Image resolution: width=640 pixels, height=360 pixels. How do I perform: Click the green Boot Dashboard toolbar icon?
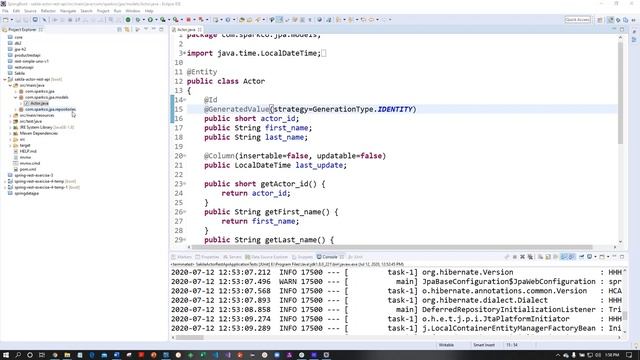pyautogui.click(x=128, y=20)
